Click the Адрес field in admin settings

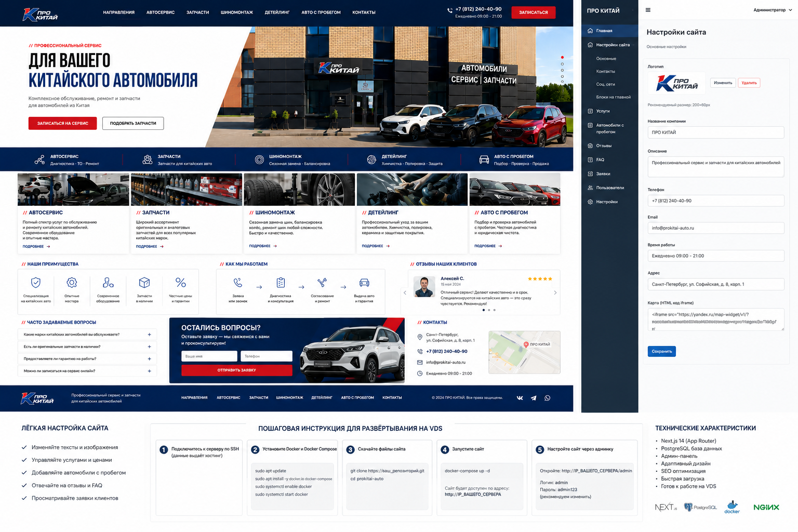coord(716,284)
